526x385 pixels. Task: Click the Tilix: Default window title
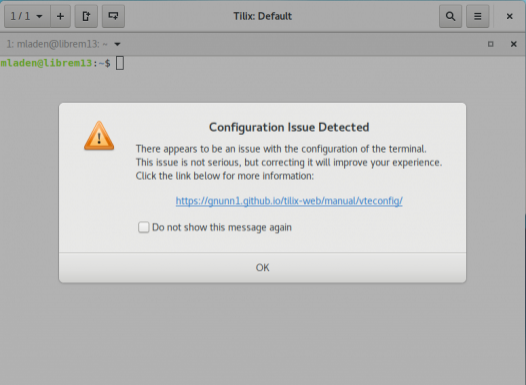(x=263, y=16)
